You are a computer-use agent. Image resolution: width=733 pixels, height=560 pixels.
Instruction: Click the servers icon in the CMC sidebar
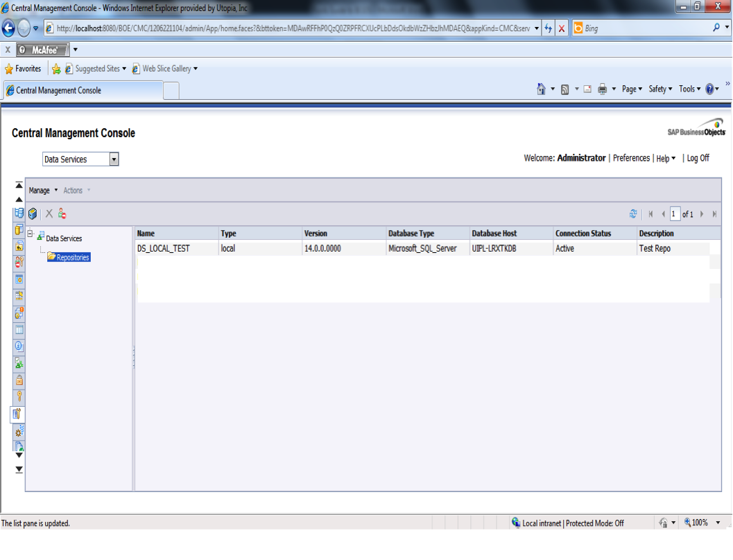pyautogui.click(x=19, y=213)
